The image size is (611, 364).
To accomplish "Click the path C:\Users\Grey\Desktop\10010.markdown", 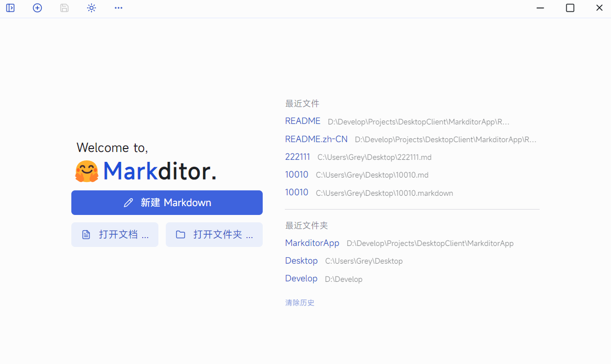I will (384, 193).
